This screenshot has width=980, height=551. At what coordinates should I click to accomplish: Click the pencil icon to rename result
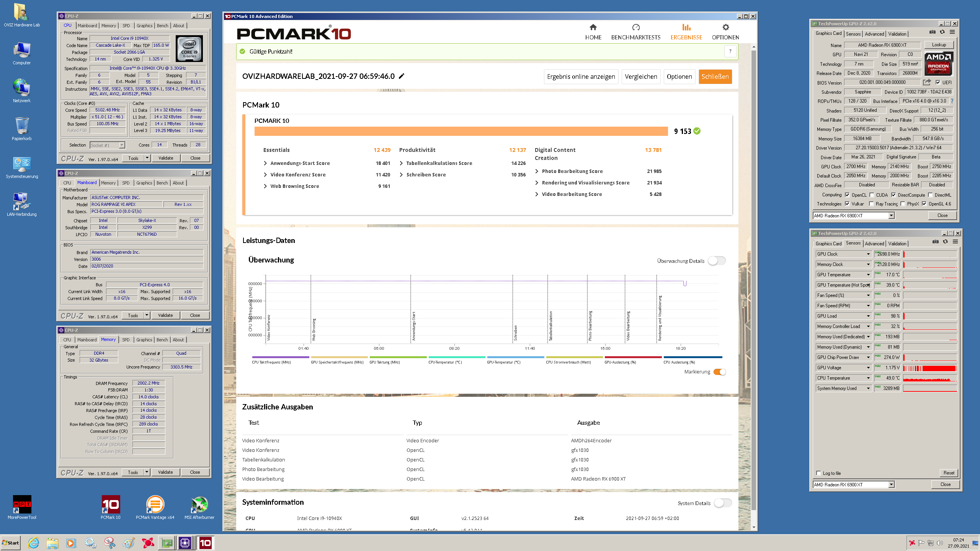(x=402, y=76)
